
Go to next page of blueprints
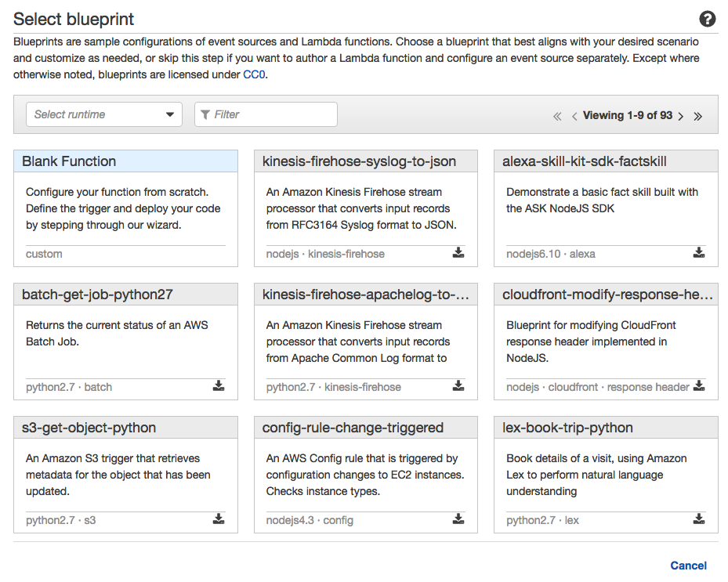681,116
